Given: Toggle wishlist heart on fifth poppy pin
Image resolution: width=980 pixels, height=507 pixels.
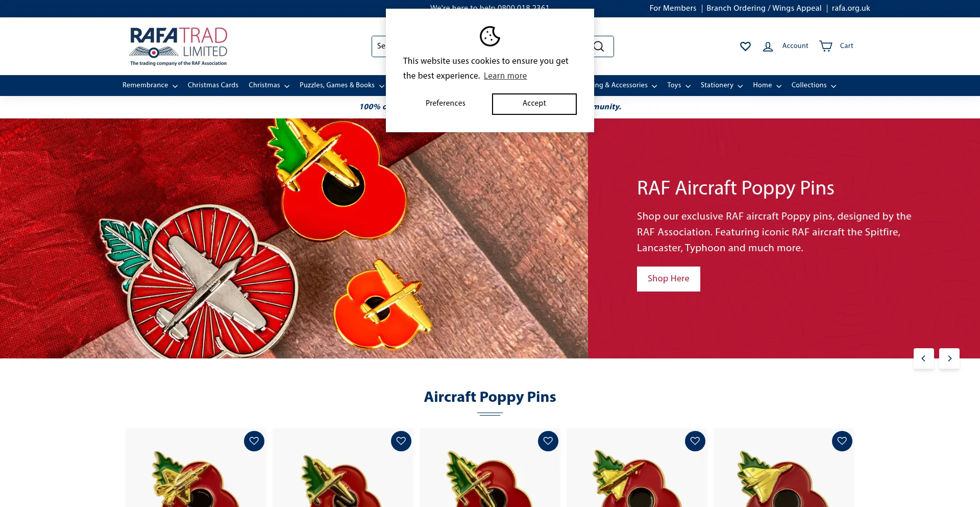Looking at the screenshot, I should (842, 441).
